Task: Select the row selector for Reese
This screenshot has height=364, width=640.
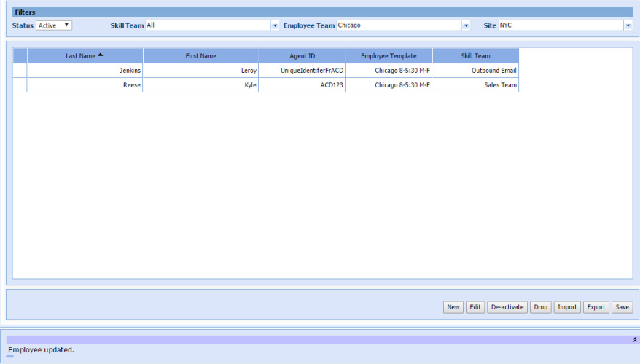Action: click(20, 85)
